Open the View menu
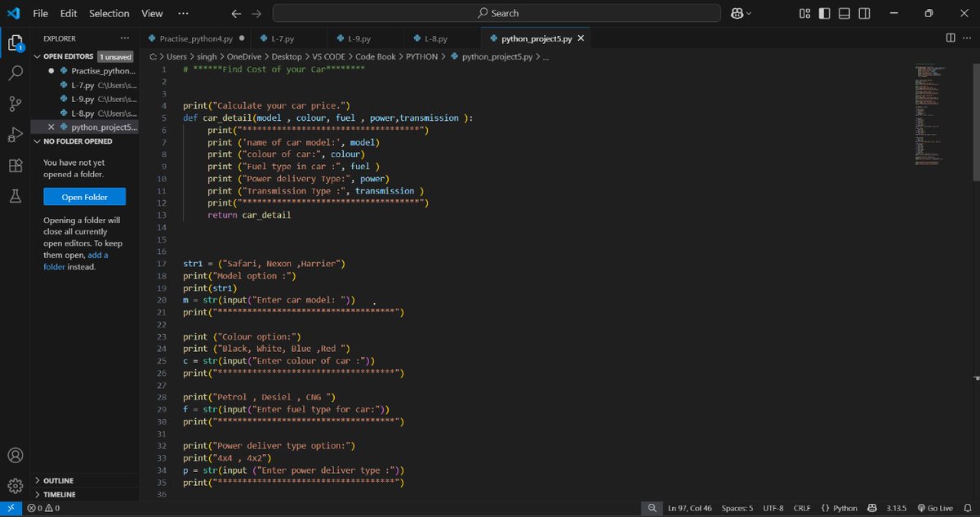This screenshot has height=517, width=980. tap(152, 13)
